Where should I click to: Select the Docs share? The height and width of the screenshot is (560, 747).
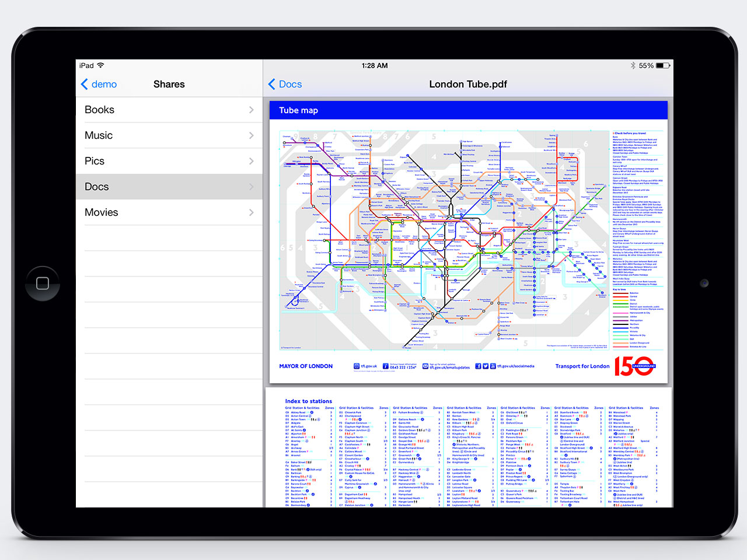[x=169, y=187]
